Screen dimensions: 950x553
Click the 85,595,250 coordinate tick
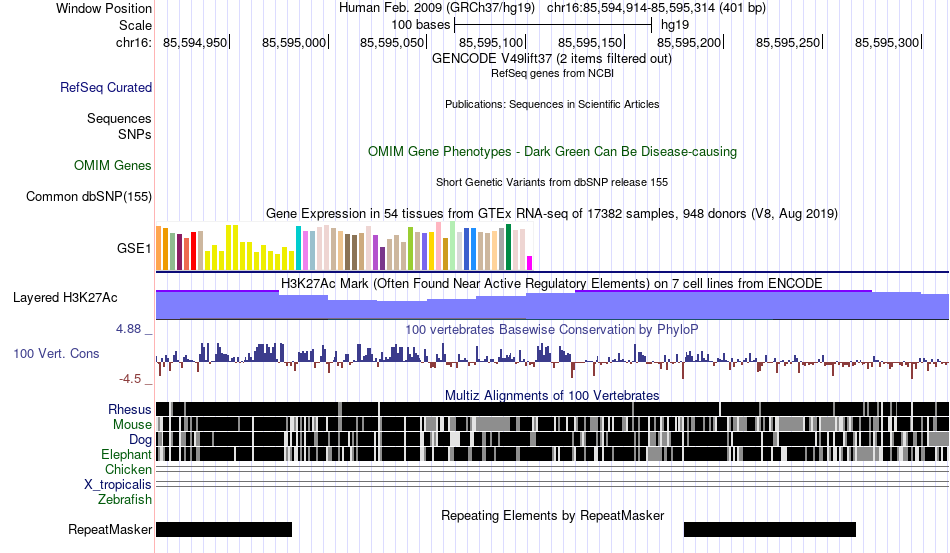pyautogui.click(x=788, y=42)
